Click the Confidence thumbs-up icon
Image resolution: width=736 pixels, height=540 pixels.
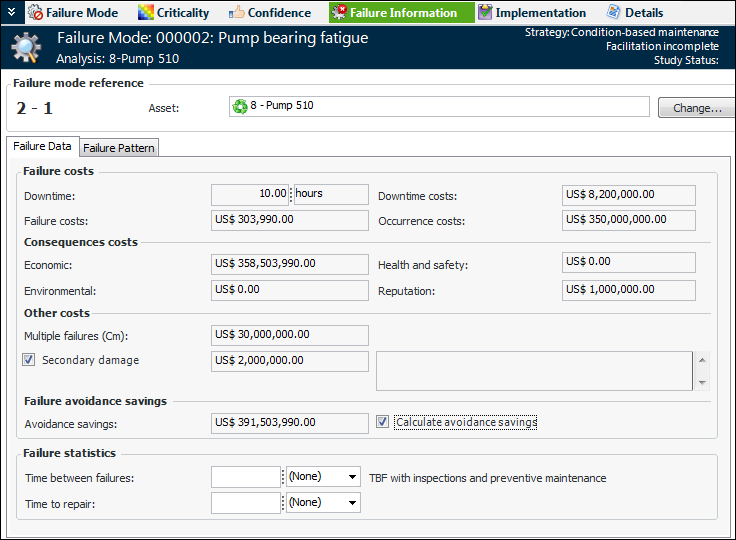pyautogui.click(x=237, y=13)
